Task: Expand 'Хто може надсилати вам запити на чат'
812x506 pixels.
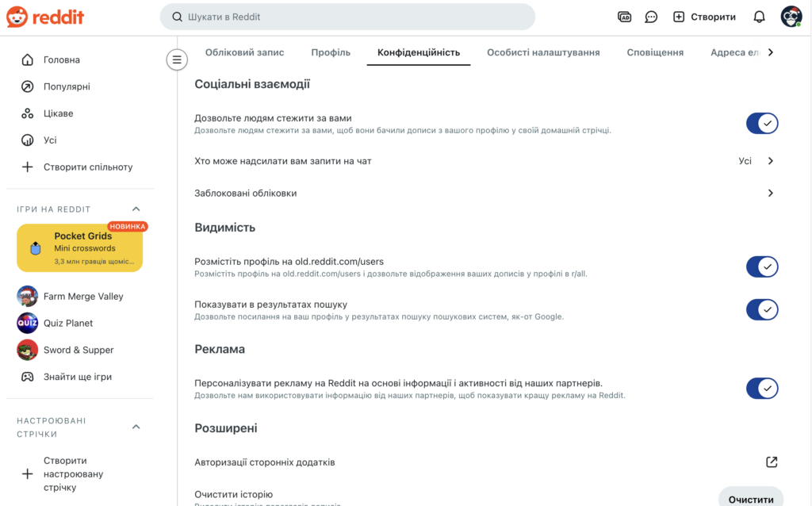Action: coord(769,160)
